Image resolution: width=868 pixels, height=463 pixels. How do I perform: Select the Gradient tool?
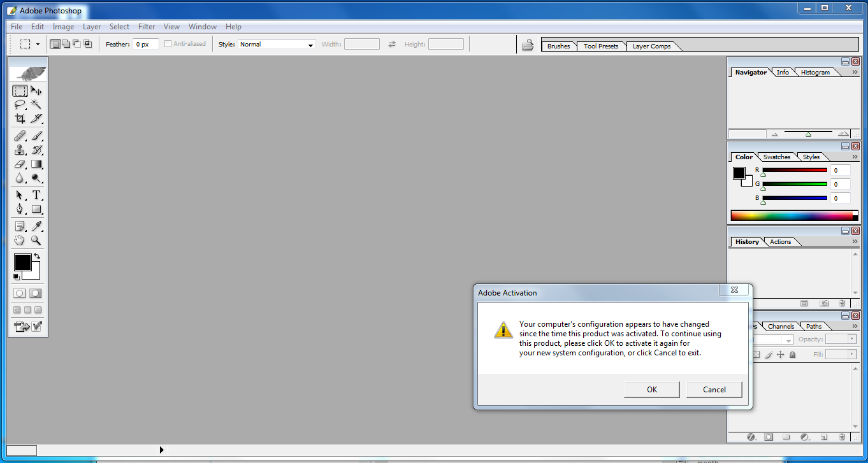tap(36, 164)
